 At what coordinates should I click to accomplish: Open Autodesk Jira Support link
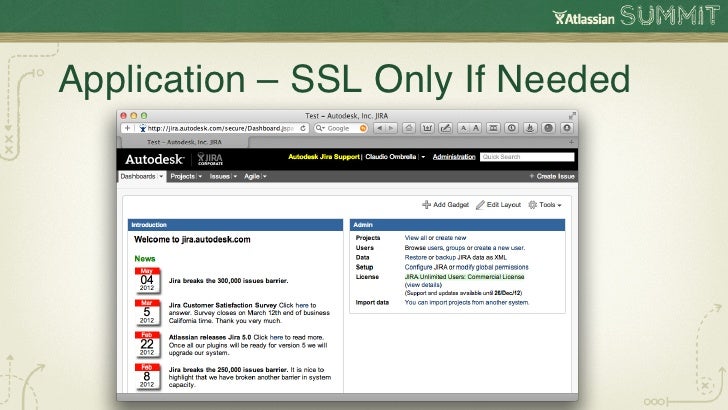[x=324, y=157]
